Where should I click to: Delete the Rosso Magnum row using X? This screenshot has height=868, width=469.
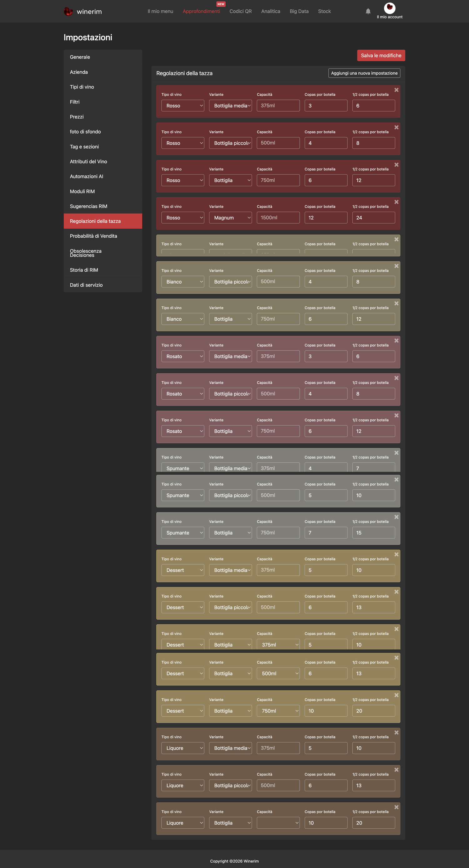(x=396, y=202)
